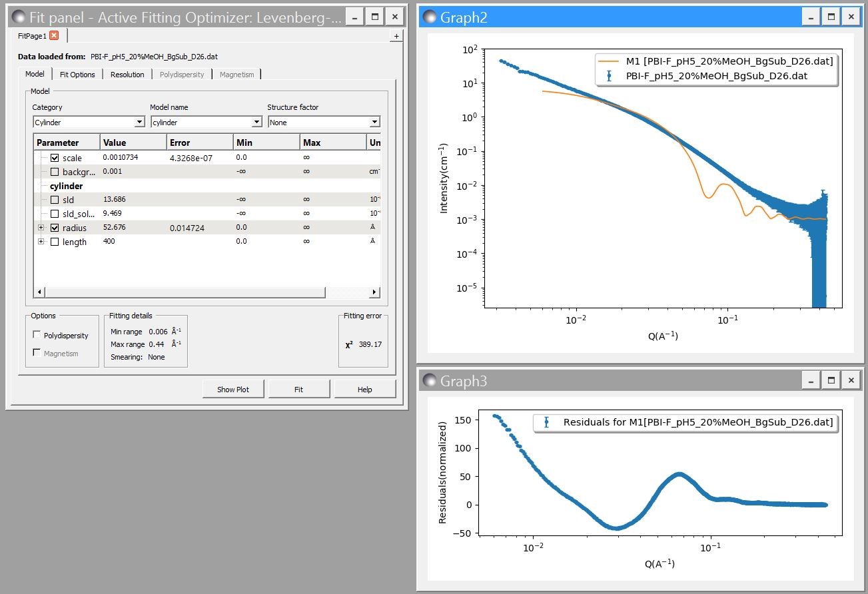The image size is (868, 594).
Task: Maximize the Graph2 window
Action: tap(831, 17)
